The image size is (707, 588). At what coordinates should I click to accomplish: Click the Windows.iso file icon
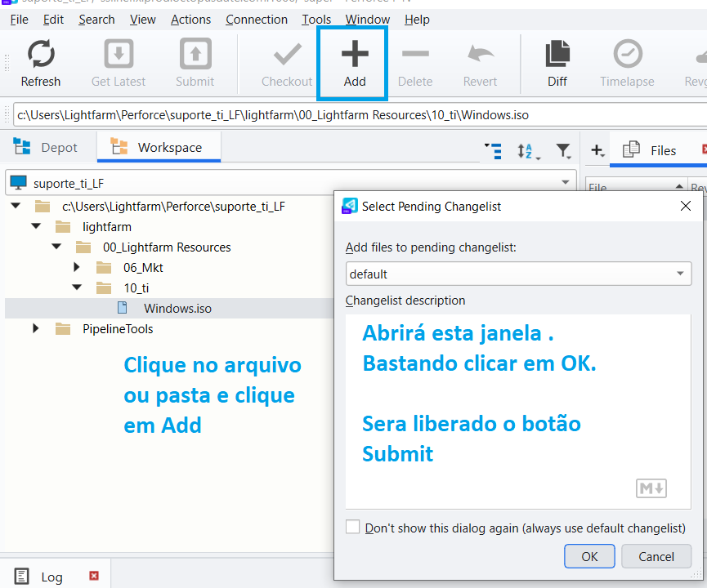point(122,308)
